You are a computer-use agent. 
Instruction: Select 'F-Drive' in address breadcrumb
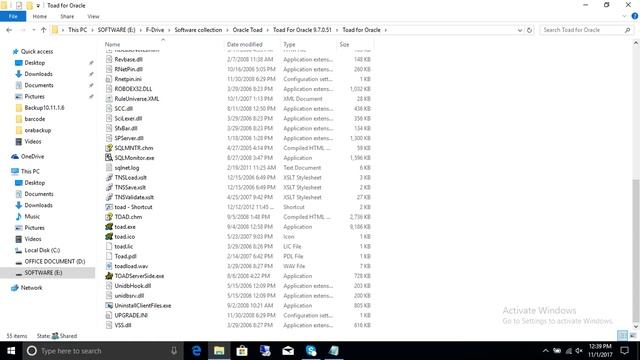(x=155, y=30)
